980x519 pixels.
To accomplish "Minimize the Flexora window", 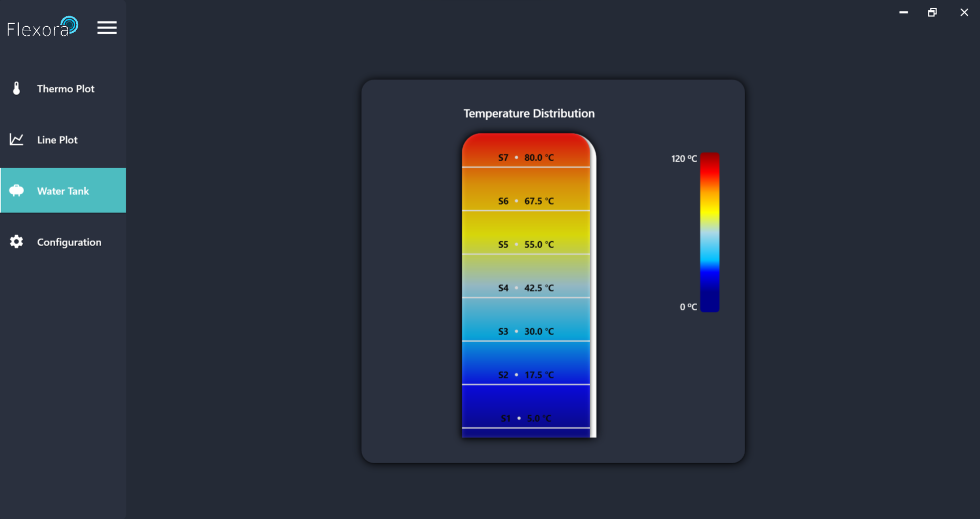I will (904, 12).
